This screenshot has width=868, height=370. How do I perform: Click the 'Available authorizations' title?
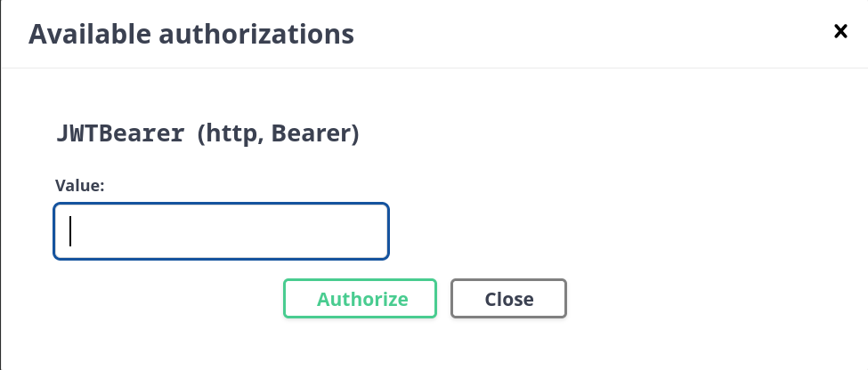pos(191,35)
